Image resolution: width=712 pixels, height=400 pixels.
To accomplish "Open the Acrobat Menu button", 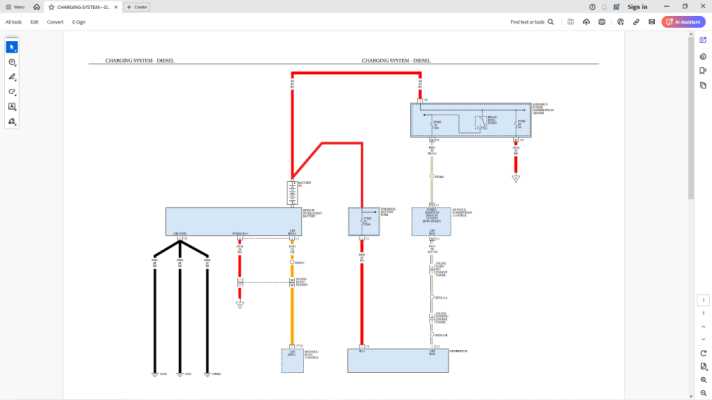I will coord(15,7).
